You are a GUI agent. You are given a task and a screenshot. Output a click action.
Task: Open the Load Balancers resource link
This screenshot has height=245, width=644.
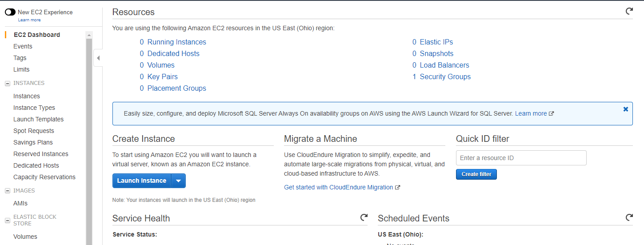pos(444,65)
